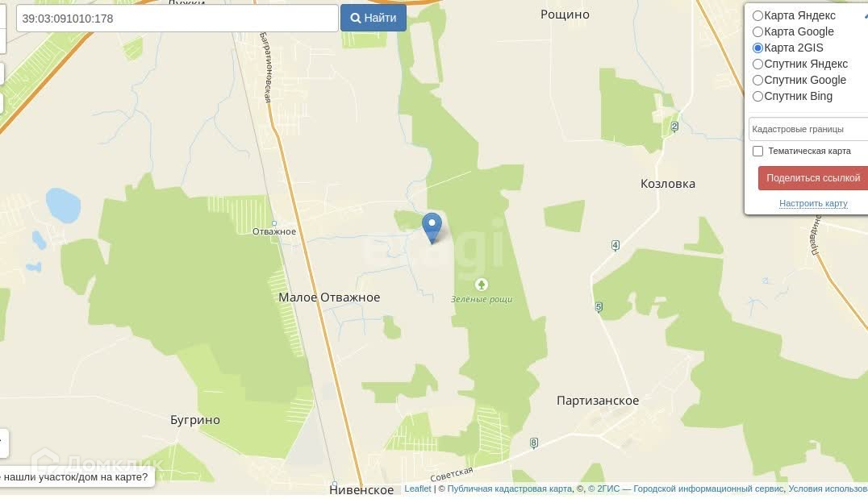
Task: Click the Поделиться ссылкой red button
Action: 812,178
